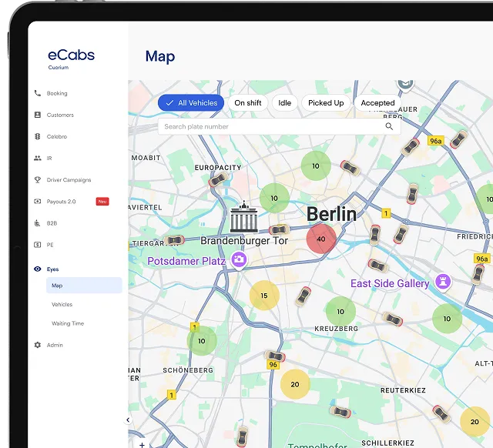Click the KREUZBERG district label
493x448 pixels.
336,329
